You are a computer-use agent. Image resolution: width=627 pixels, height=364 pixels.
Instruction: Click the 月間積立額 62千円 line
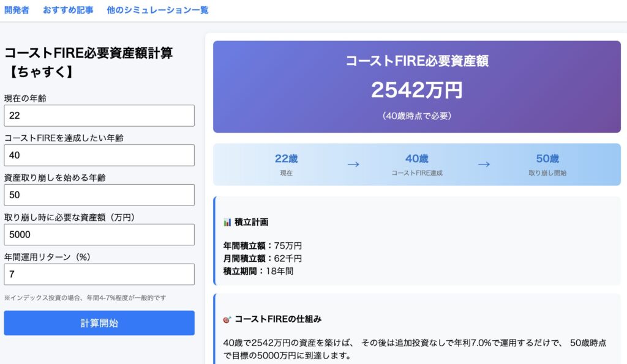click(x=263, y=258)
